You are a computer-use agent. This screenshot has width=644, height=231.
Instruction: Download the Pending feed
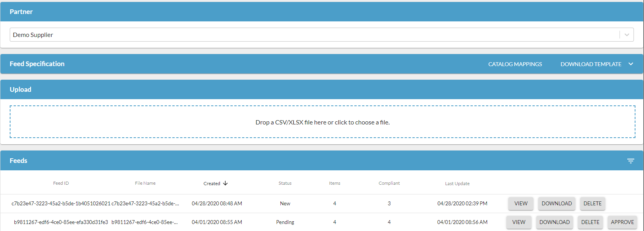pos(554,222)
